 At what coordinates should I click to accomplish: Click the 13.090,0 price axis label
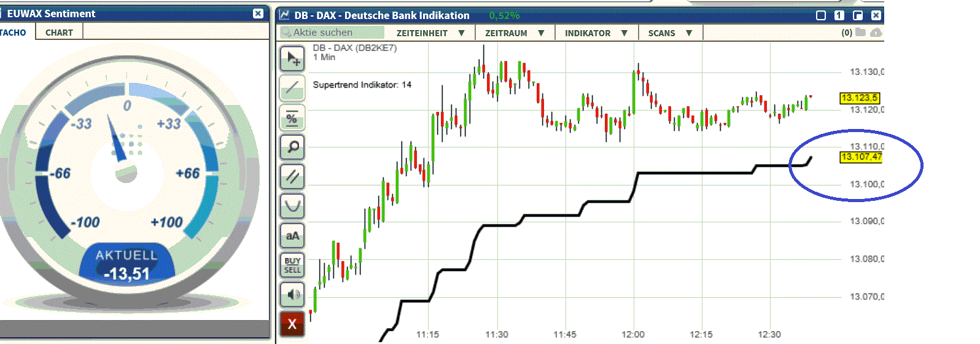pyautogui.click(x=866, y=221)
